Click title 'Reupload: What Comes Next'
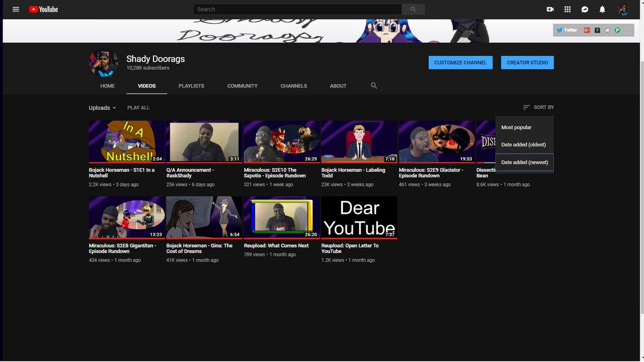Screen dimensions: 644x362 [276, 246]
